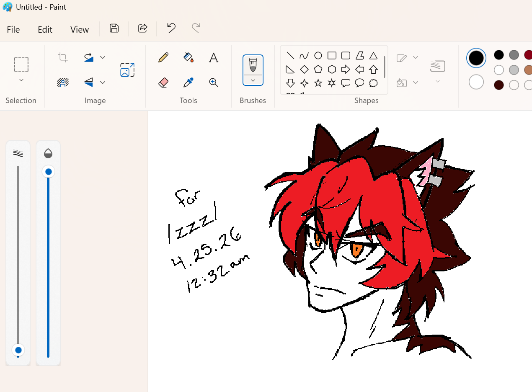Expand the Rotate options dropdown arrow
The image size is (532, 392).
pos(103,57)
